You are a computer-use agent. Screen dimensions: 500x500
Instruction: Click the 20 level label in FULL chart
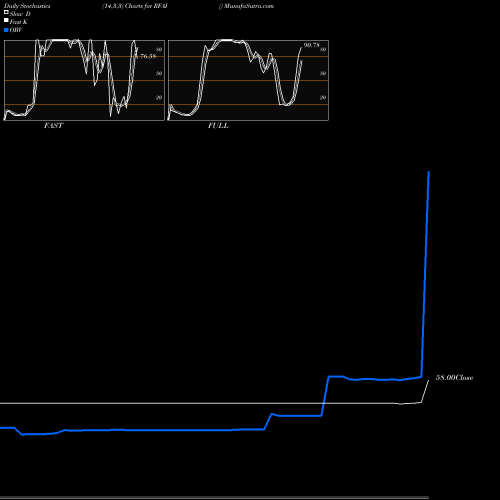coord(323,97)
